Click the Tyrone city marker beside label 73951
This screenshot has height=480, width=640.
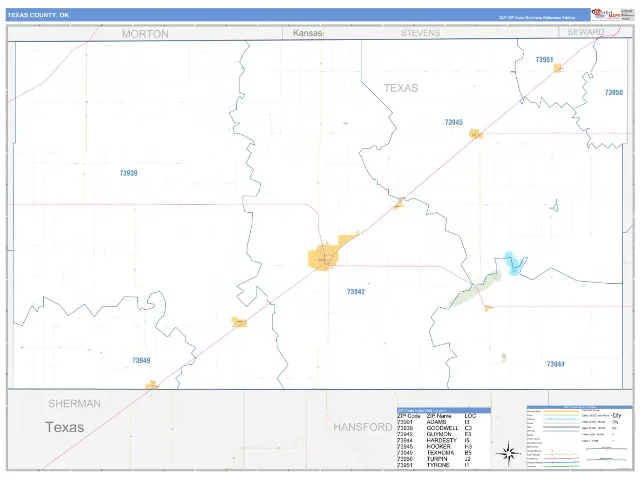[x=558, y=68]
